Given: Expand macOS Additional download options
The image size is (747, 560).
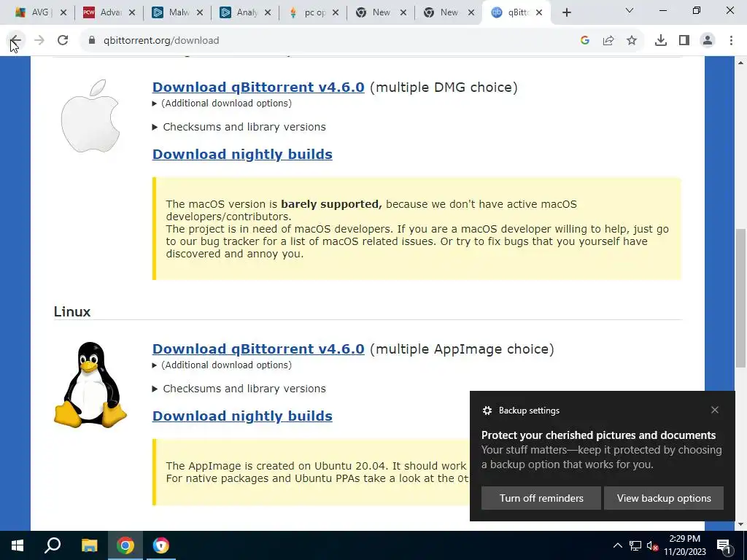Looking at the screenshot, I should tap(222, 104).
